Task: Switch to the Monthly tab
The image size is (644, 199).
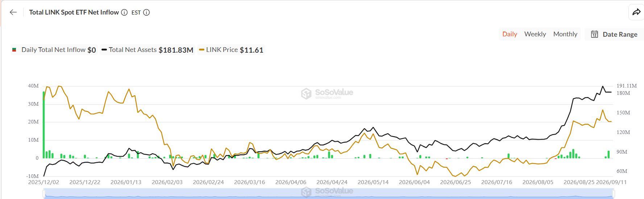Action: [x=565, y=34]
